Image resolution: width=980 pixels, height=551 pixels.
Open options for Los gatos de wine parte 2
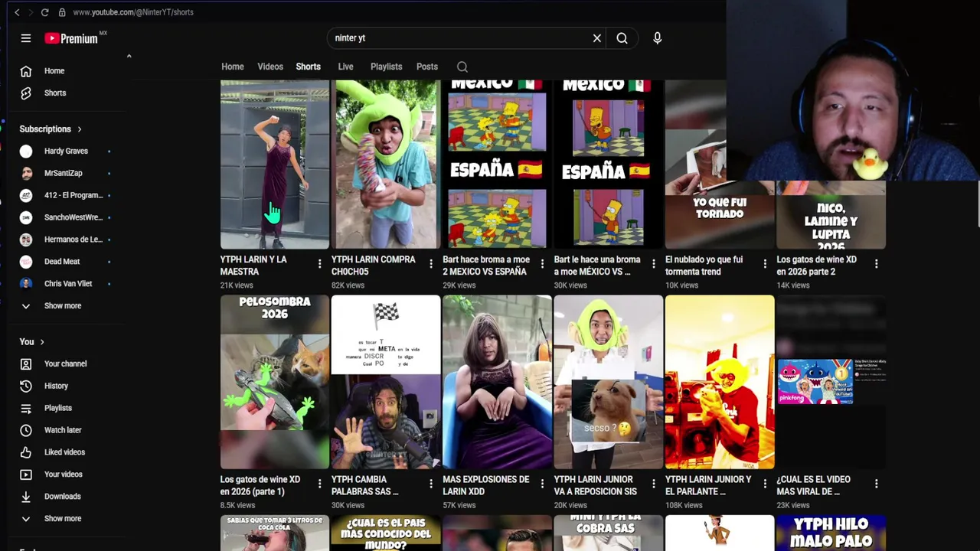pos(876,264)
